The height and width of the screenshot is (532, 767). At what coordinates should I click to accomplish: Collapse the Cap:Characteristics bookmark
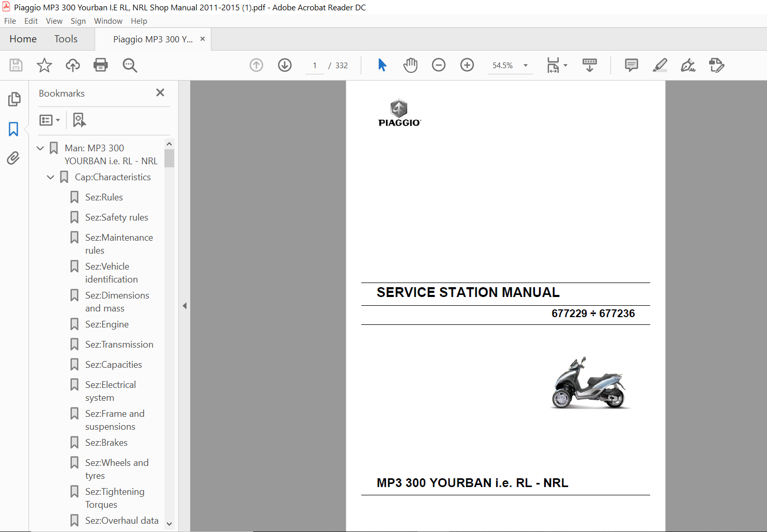point(51,177)
